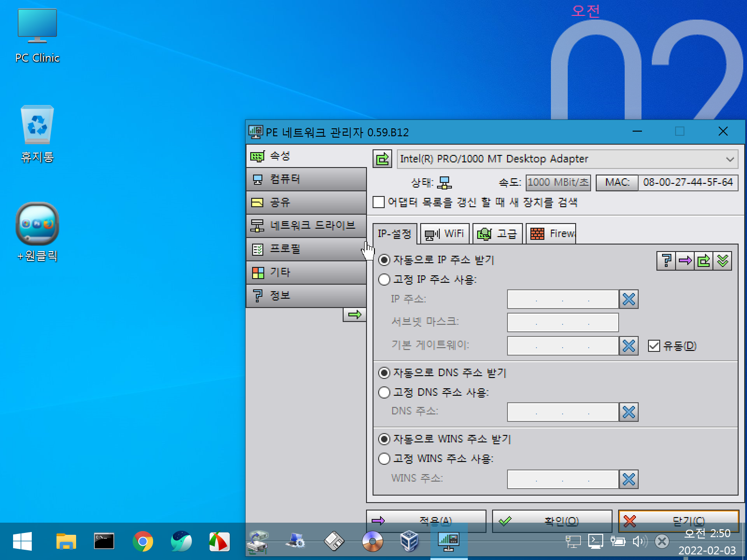Viewport: 747px width, 560px height.
Task: Click the MAC button
Action: (x=617, y=182)
